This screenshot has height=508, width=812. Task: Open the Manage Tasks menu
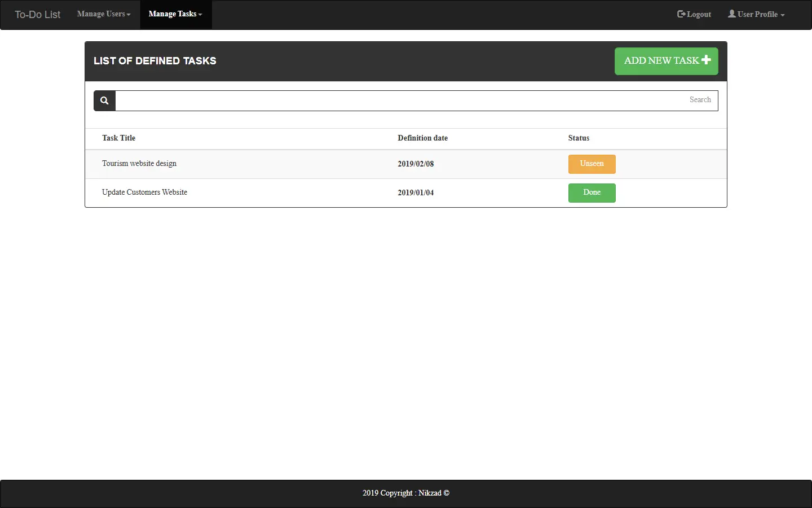(x=175, y=14)
